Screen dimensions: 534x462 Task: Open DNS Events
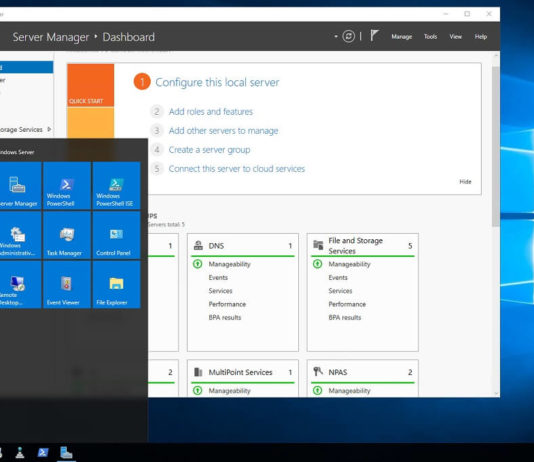tap(218, 277)
